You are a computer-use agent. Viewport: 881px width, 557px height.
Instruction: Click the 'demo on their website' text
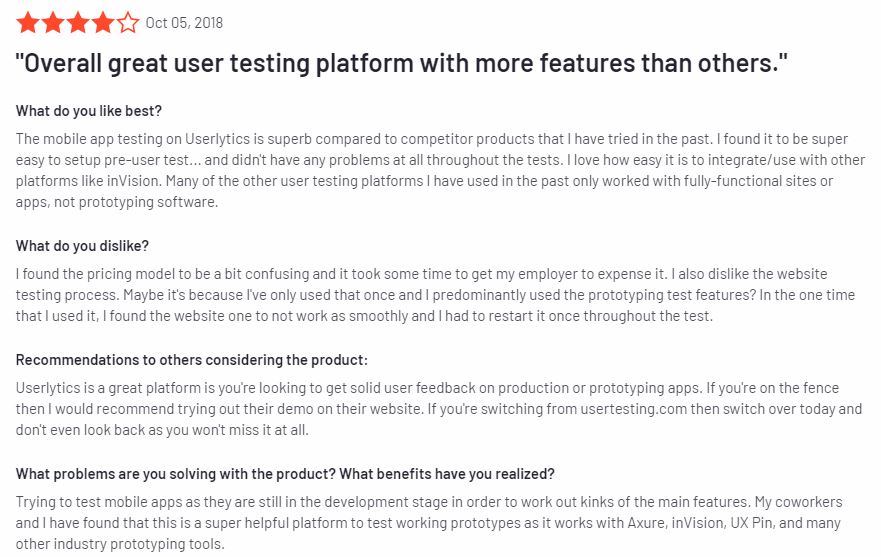click(x=353, y=409)
